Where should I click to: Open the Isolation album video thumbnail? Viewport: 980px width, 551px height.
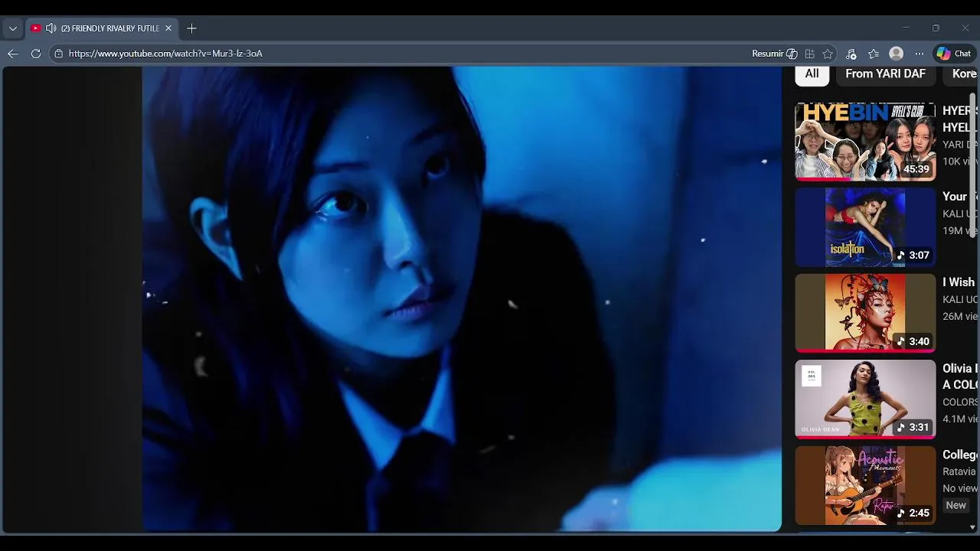865,227
